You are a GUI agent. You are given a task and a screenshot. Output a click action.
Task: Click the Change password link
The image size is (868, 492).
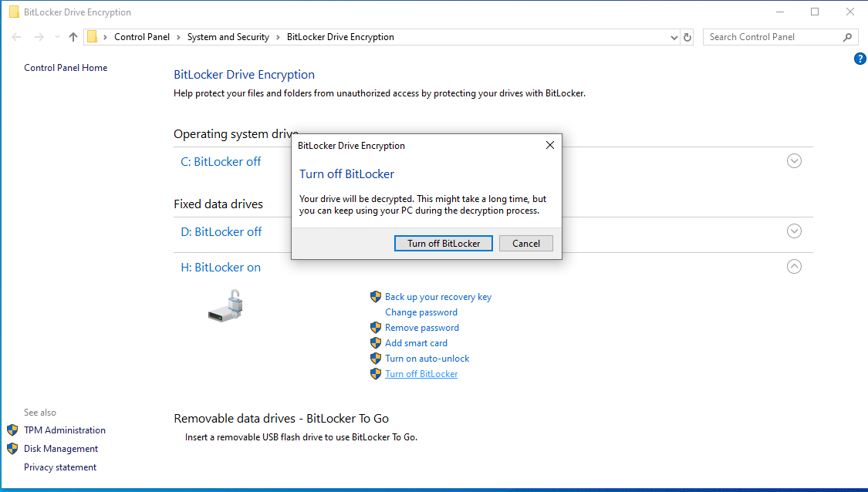pos(421,312)
